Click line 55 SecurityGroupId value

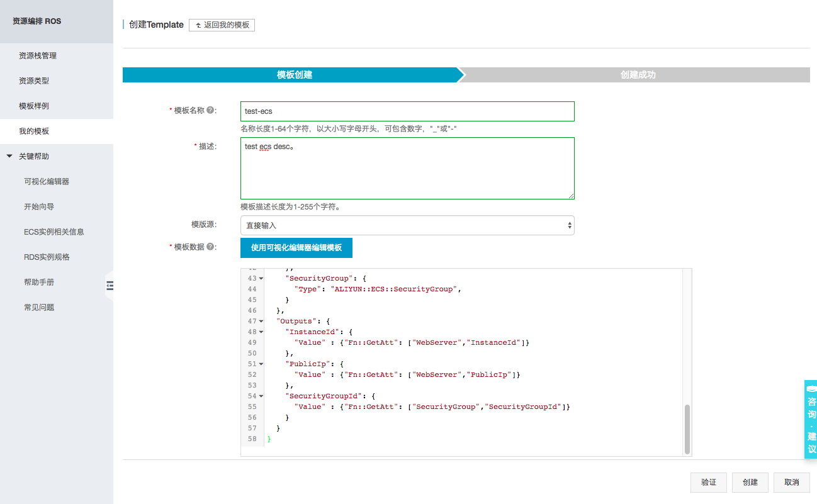click(524, 407)
